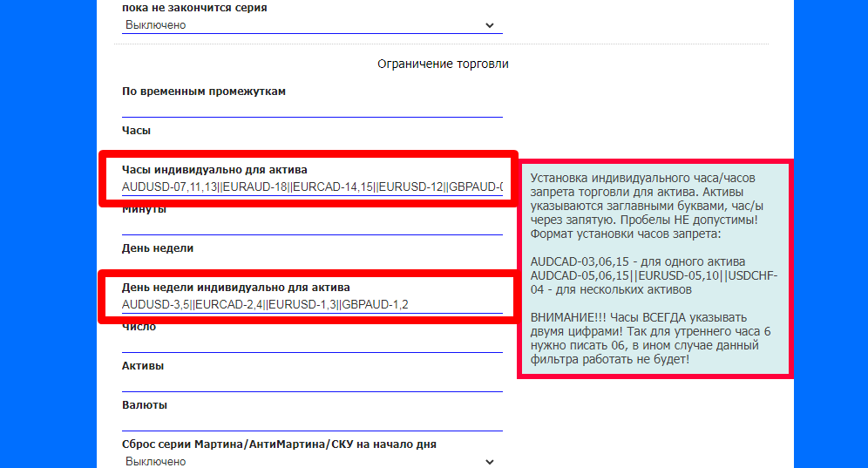Open the series-end dropdown showing Выключено
This screenshot has height=468, width=868.
coord(312,25)
